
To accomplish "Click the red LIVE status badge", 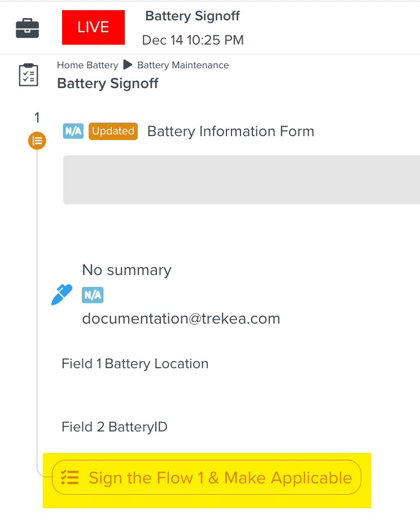I will (x=93, y=27).
